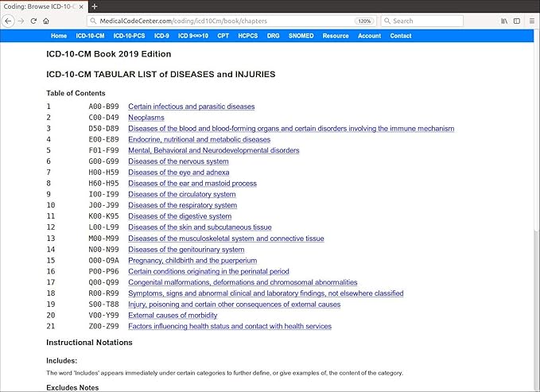Click the magnifier icon in the address bar

[93, 21]
